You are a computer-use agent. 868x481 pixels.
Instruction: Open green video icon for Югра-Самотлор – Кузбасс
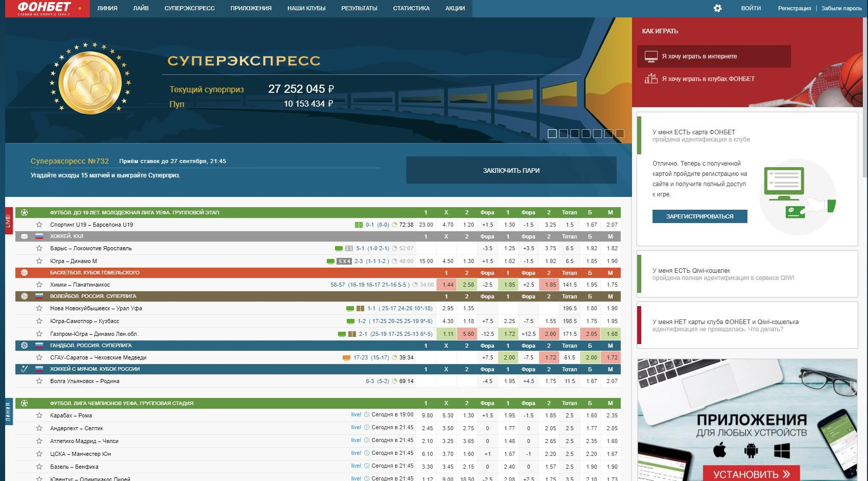pyautogui.click(x=350, y=321)
